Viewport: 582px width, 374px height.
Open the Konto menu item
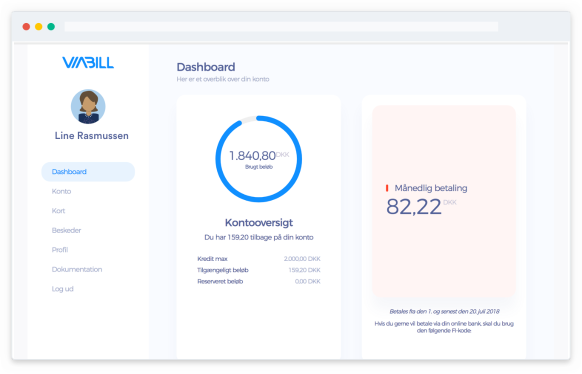[61, 191]
